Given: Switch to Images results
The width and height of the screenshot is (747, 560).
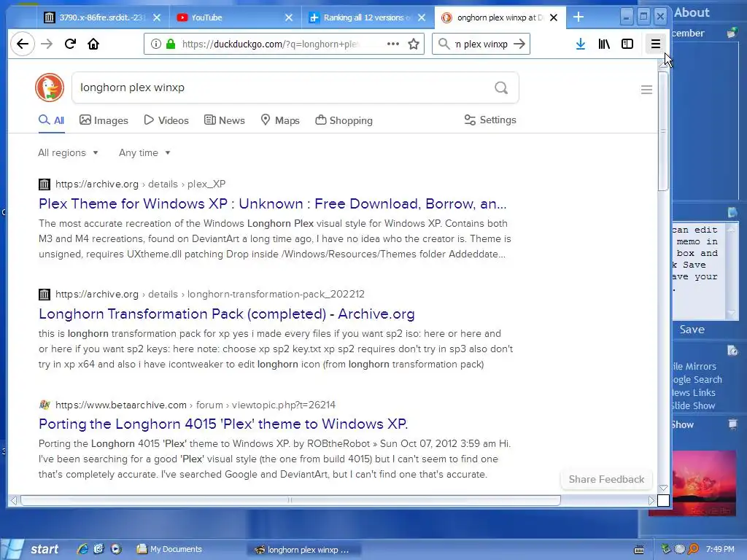Looking at the screenshot, I should (104, 120).
